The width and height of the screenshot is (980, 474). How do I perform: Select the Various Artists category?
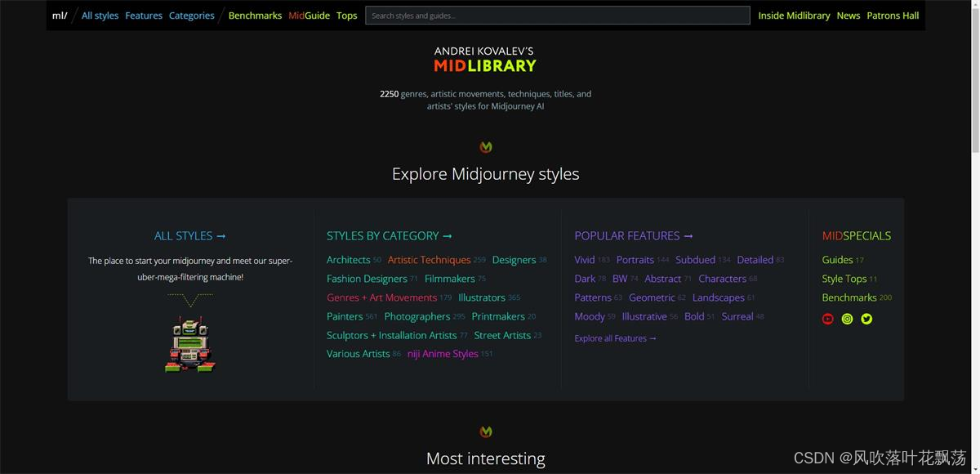point(359,354)
